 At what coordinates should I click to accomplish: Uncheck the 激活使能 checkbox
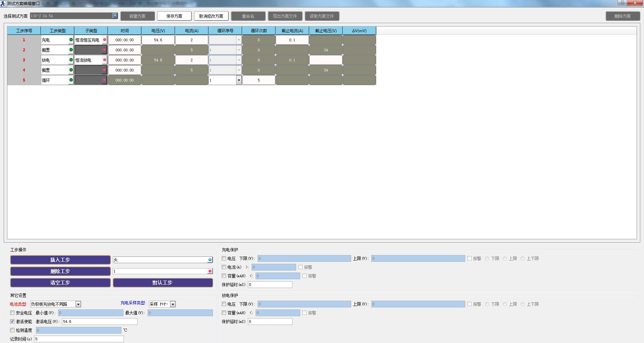[12, 322]
